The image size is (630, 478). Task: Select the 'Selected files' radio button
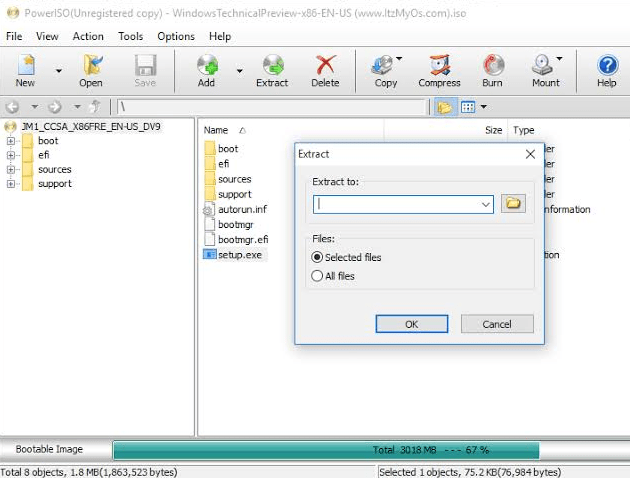(318, 258)
